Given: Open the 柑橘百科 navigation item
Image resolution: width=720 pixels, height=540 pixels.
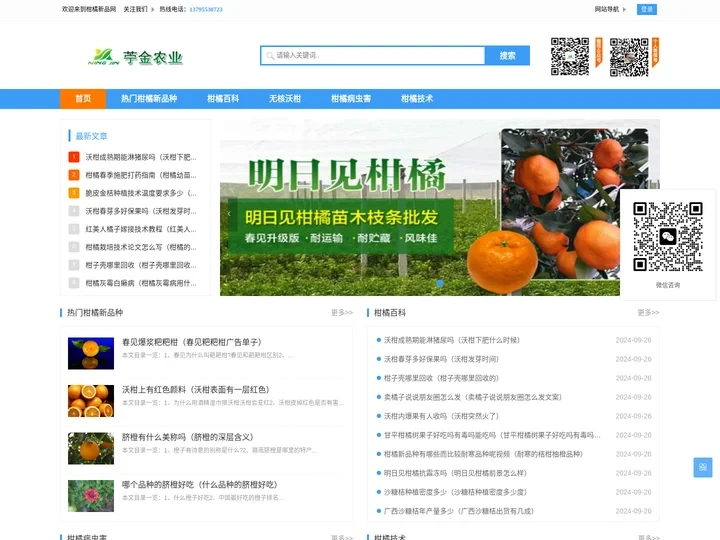Looking at the screenshot, I should coord(223,99).
